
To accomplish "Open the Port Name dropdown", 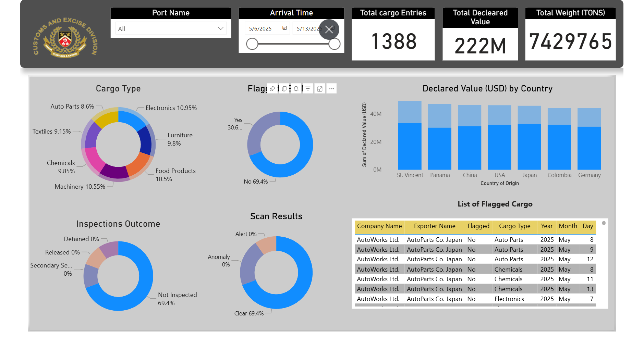I will pos(171,29).
